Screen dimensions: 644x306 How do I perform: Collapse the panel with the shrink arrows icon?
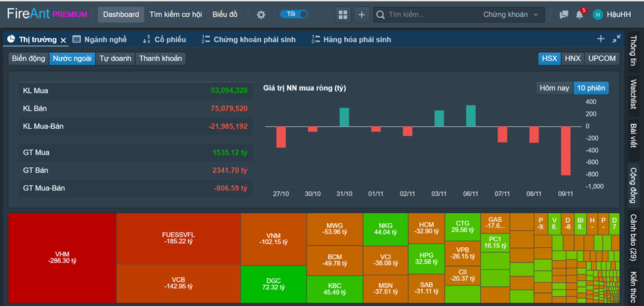coord(616,39)
